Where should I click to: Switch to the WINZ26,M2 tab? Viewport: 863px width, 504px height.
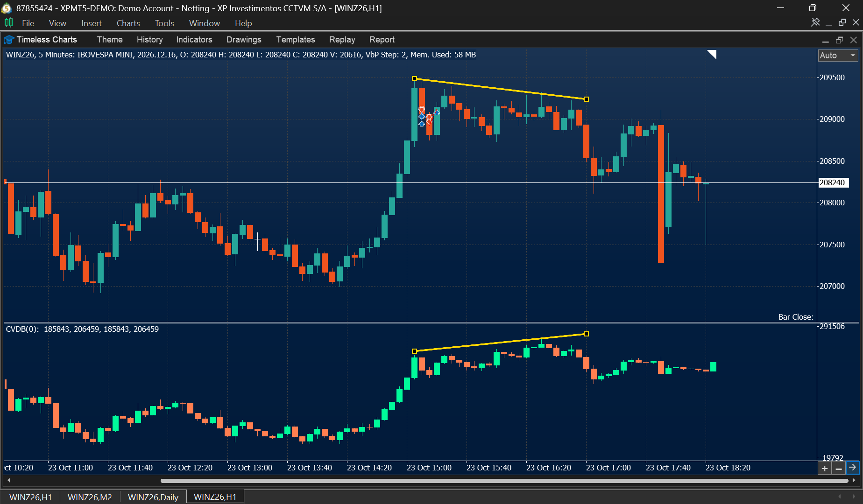pyautogui.click(x=90, y=497)
